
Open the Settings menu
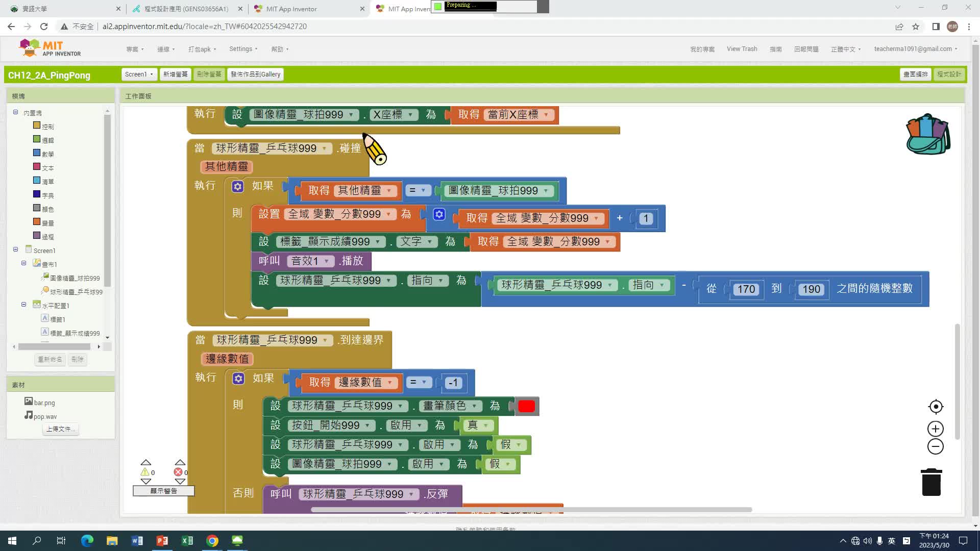click(x=243, y=49)
